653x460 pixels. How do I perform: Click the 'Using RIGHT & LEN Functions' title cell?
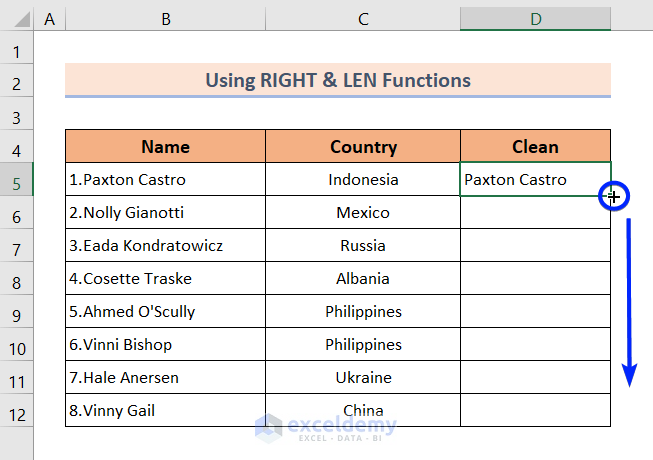pos(338,80)
